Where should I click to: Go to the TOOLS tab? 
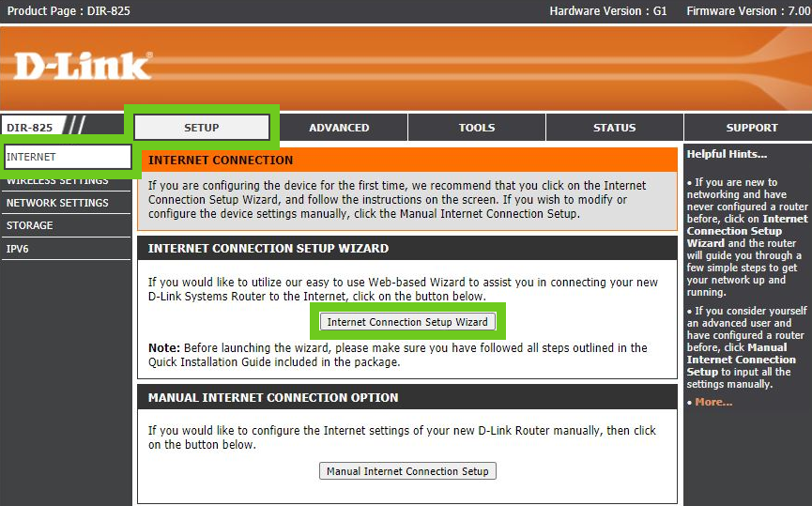pyautogui.click(x=477, y=128)
